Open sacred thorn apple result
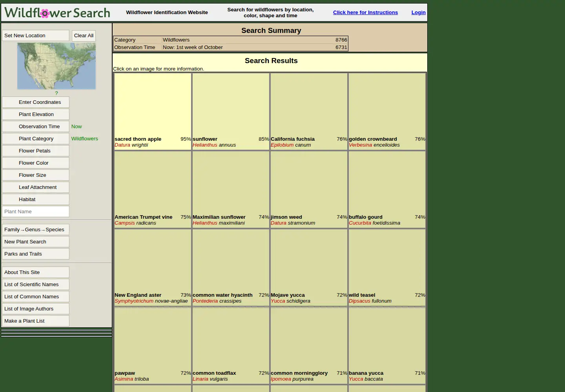Screen dimensions: 565x392 coord(153,111)
